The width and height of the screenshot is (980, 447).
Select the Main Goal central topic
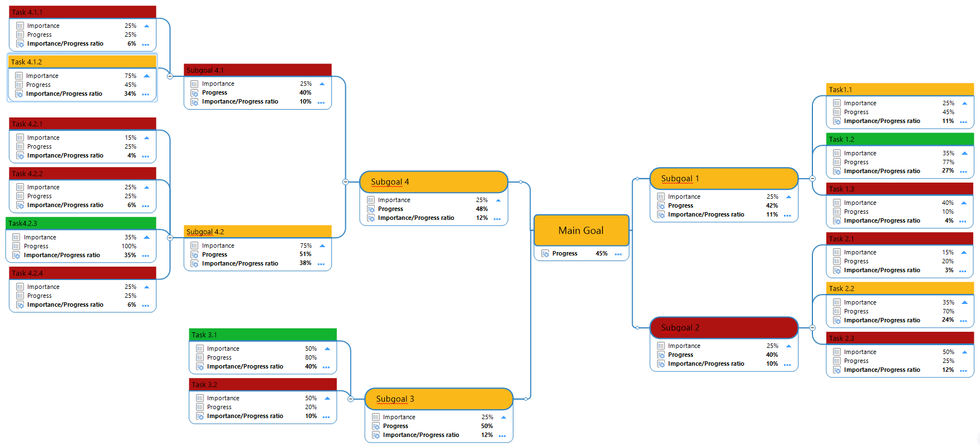[581, 230]
